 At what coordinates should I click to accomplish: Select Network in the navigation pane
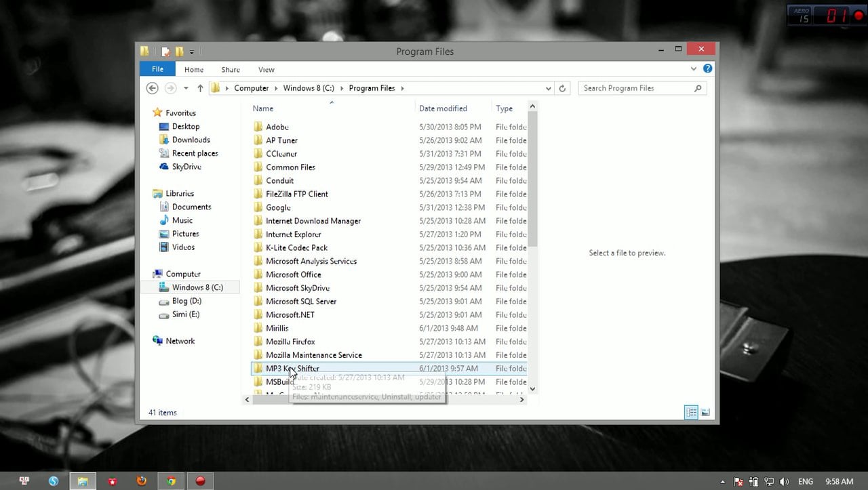pos(180,342)
